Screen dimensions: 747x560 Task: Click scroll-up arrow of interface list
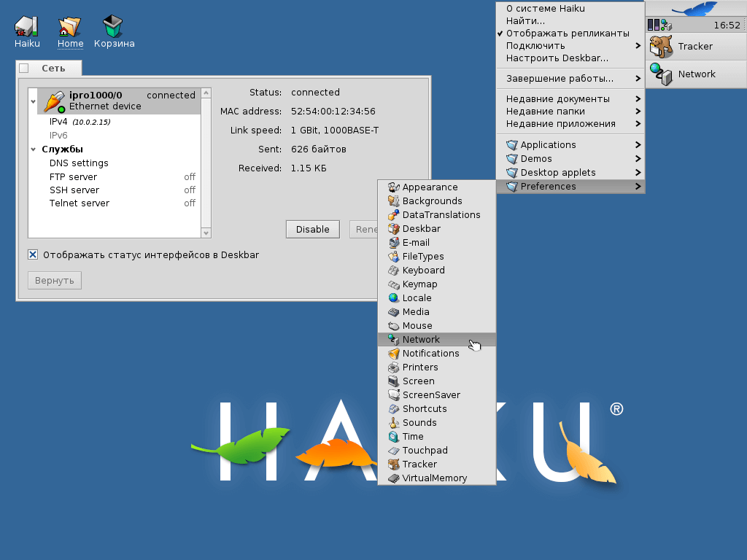point(206,93)
